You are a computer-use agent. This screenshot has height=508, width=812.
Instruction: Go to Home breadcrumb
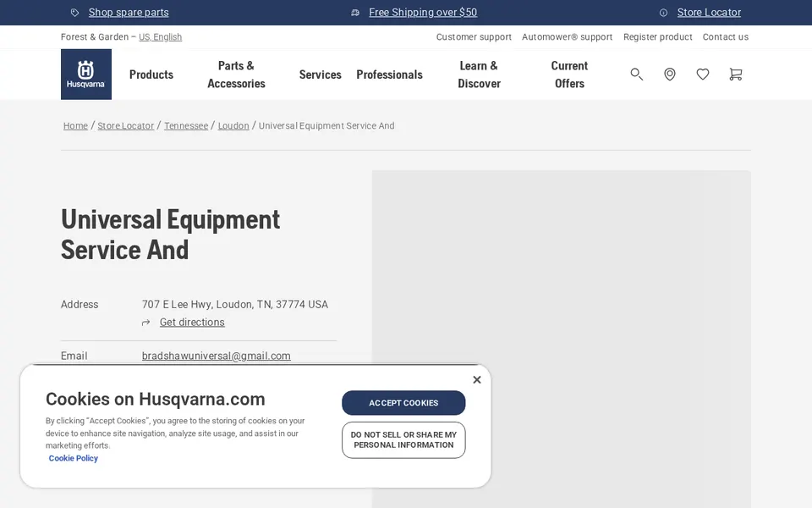pos(75,125)
